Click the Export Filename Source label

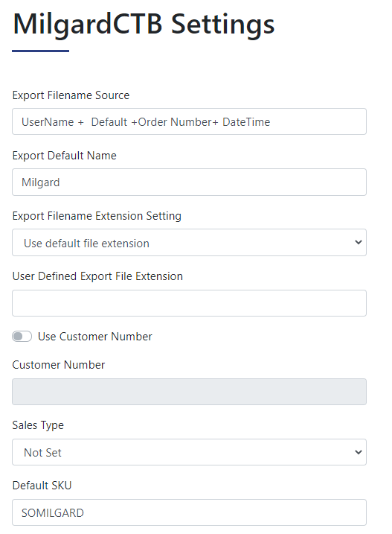pyautogui.click(x=71, y=95)
